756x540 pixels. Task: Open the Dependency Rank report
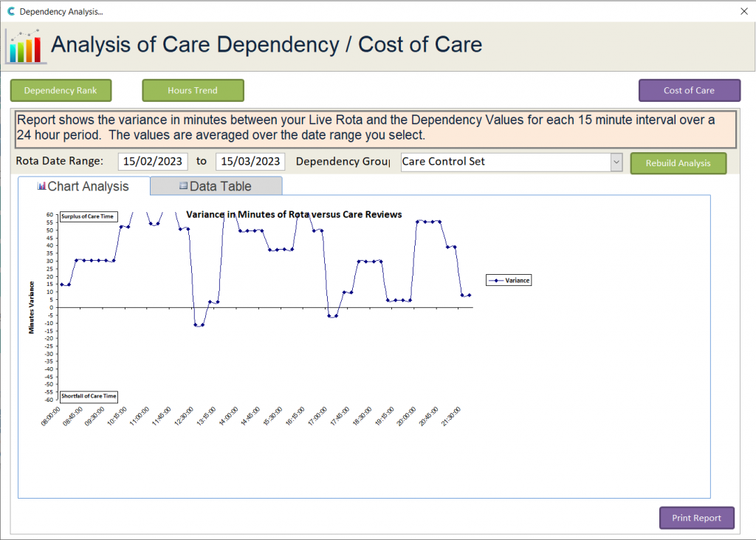pos(61,90)
